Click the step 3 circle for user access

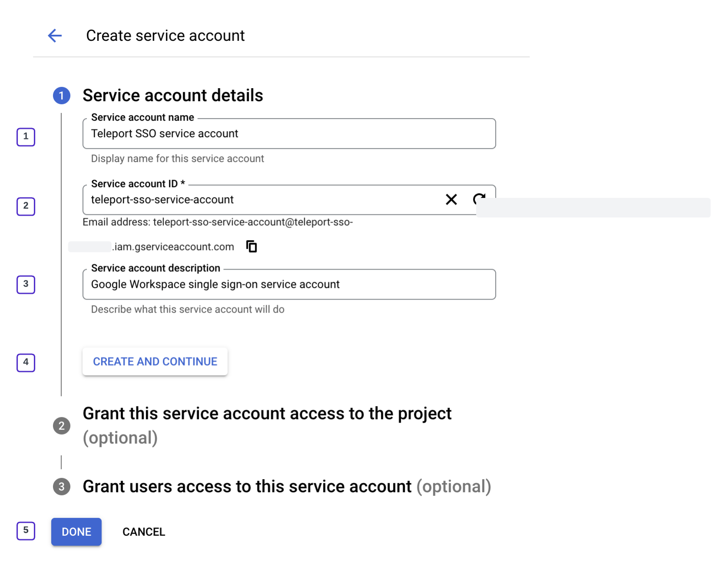(61, 487)
